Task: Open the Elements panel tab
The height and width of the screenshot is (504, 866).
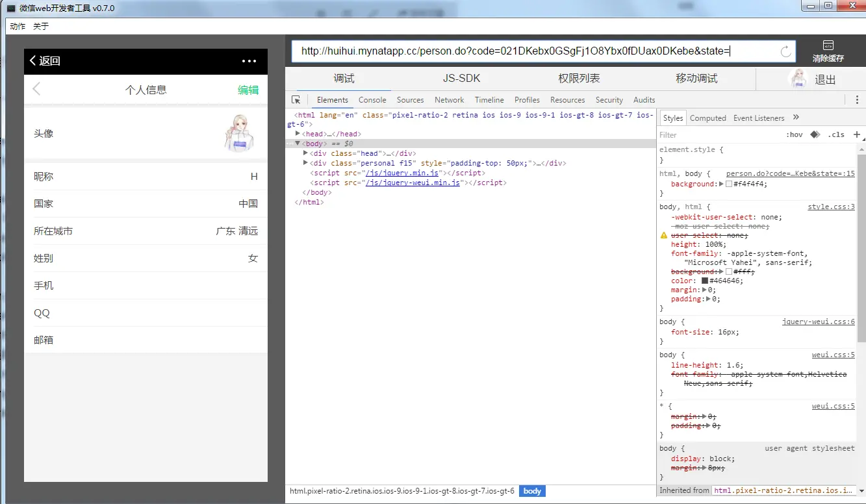Action: (x=333, y=100)
